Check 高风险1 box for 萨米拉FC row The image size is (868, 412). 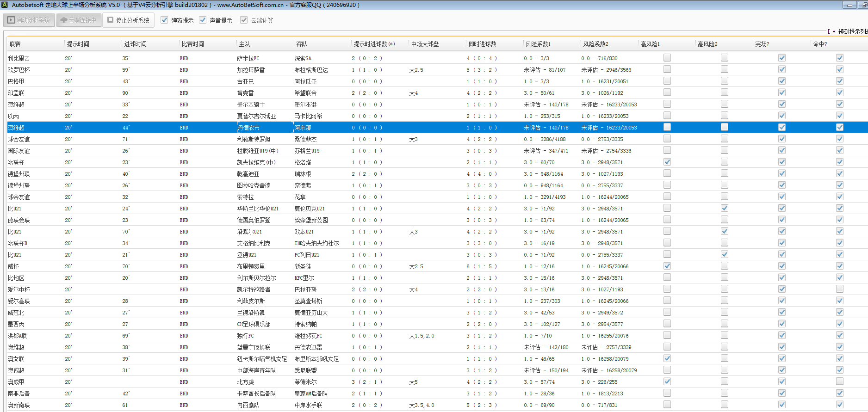pos(667,58)
